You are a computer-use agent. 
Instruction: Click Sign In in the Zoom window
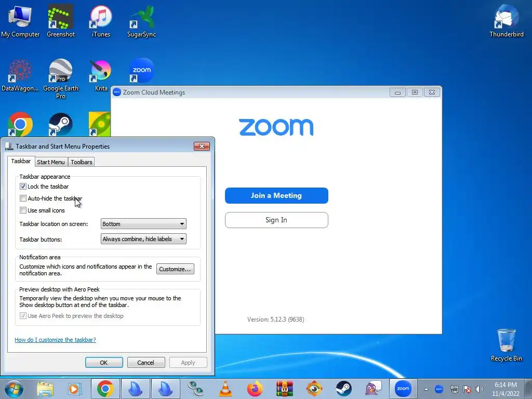[x=276, y=220]
